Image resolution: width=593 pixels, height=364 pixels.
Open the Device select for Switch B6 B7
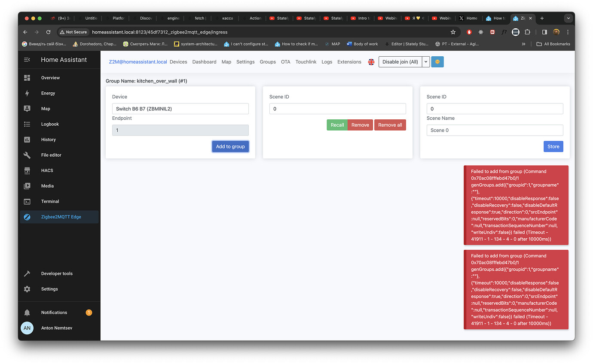pos(180,109)
